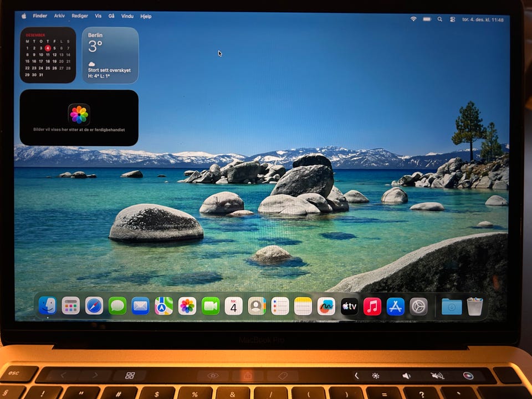Screen dimensions: 532x399
Task: Click the date and time clock
Action: pyautogui.click(x=483, y=20)
